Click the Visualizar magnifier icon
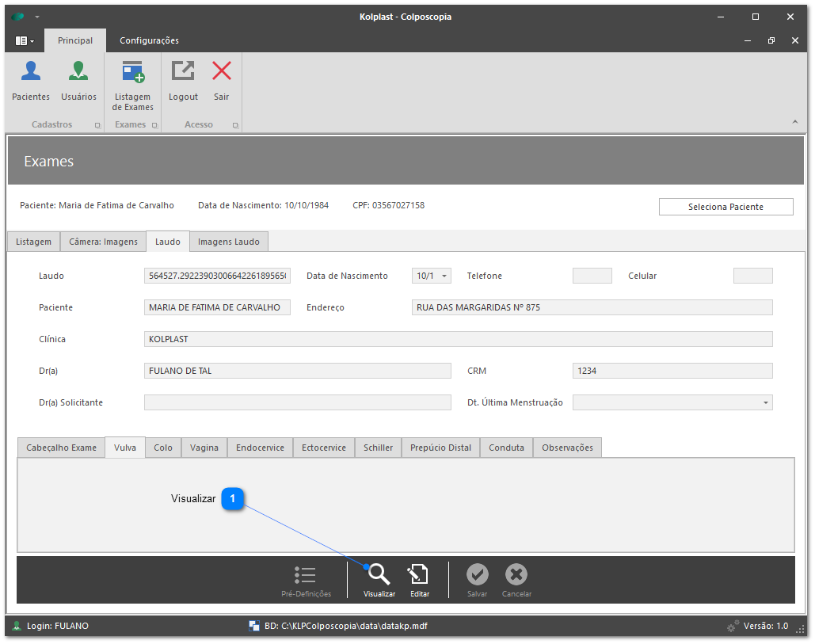Screen dimensions: 815x644 pos(379,574)
